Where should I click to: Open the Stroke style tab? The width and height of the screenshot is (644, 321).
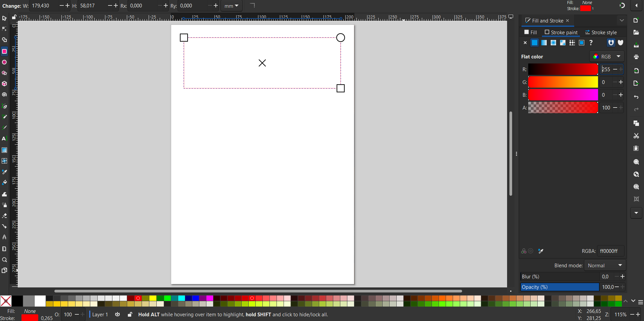click(601, 32)
